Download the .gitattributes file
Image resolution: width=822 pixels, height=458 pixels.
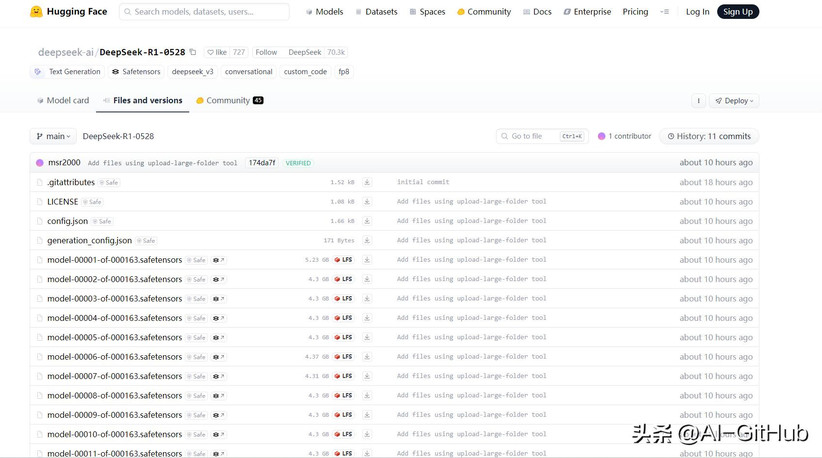(x=367, y=183)
